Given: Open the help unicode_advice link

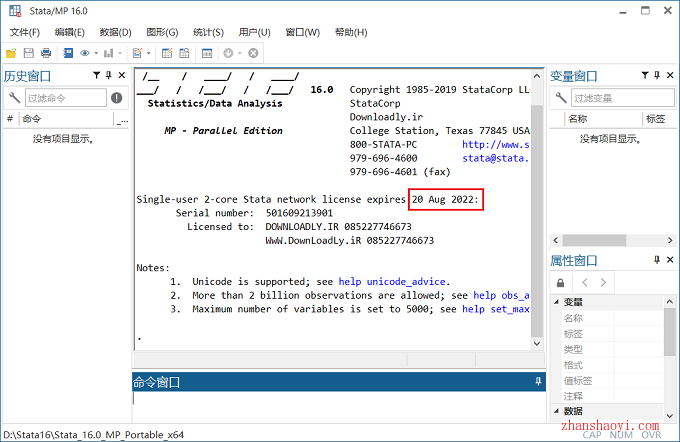Looking at the screenshot, I should pos(392,282).
